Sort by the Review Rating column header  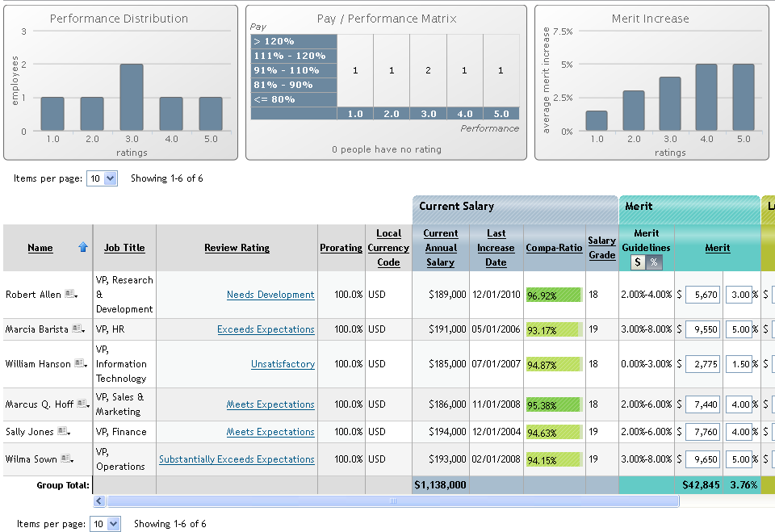click(237, 248)
